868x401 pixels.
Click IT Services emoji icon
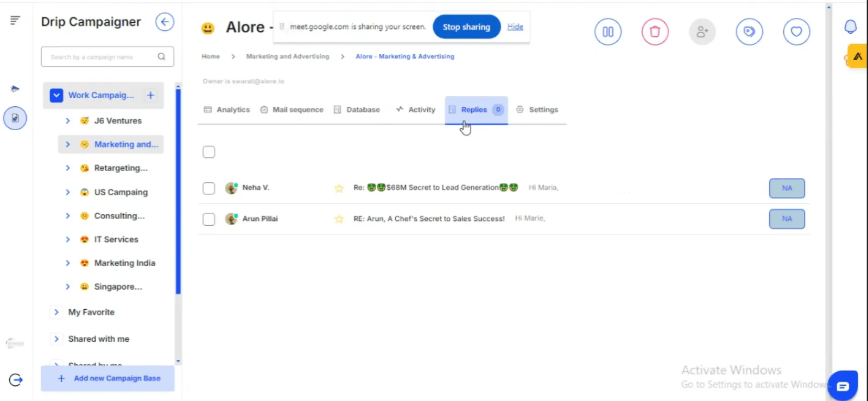(x=84, y=239)
